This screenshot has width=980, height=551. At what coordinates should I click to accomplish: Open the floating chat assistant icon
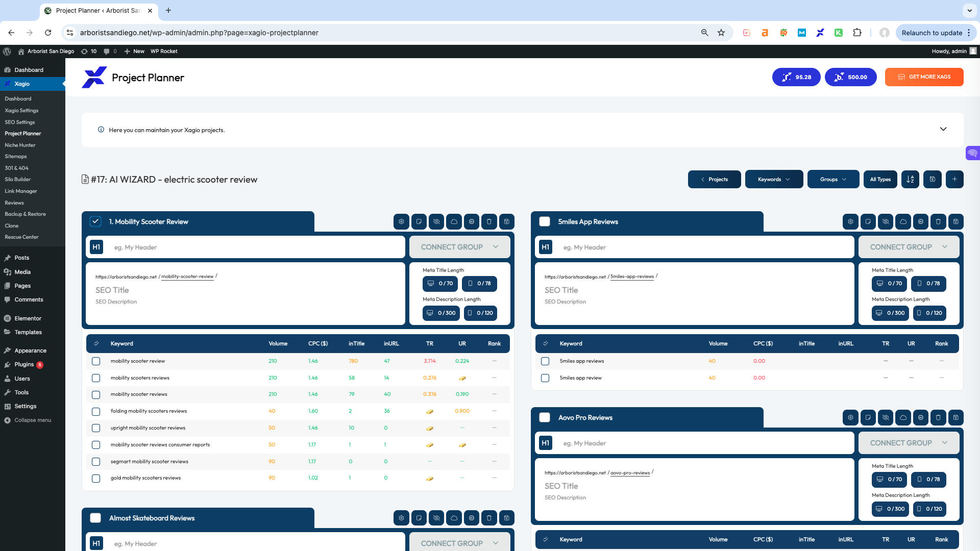pos(973,153)
